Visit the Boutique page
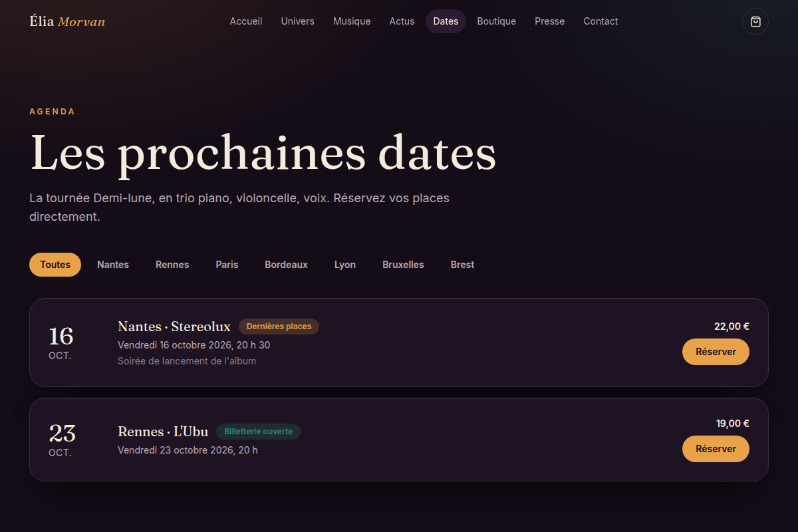Screen dimensions: 798x532 pyautogui.click(x=496, y=21)
